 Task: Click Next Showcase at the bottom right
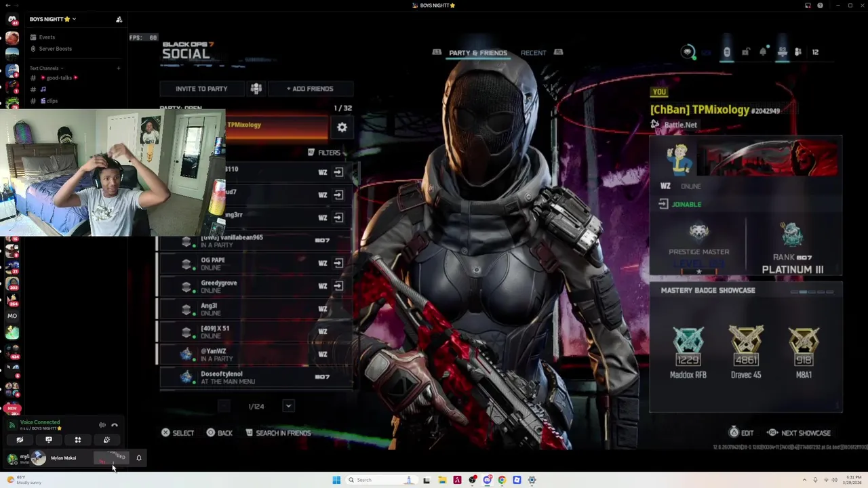click(x=799, y=433)
